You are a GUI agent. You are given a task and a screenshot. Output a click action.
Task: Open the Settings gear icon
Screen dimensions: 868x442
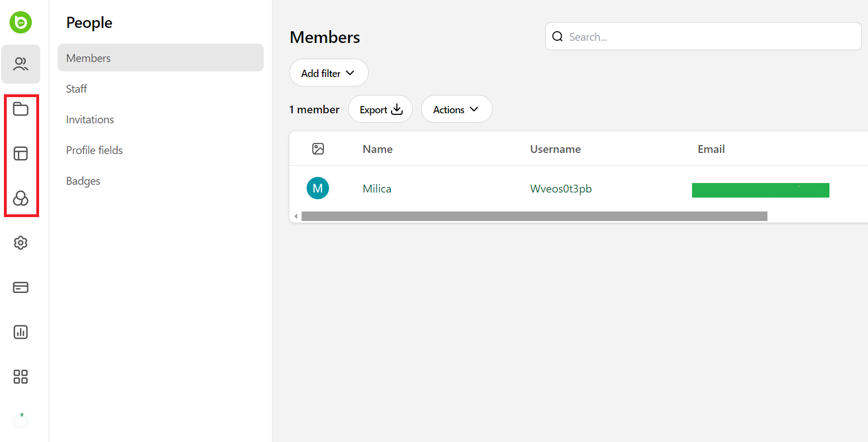[21, 243]
